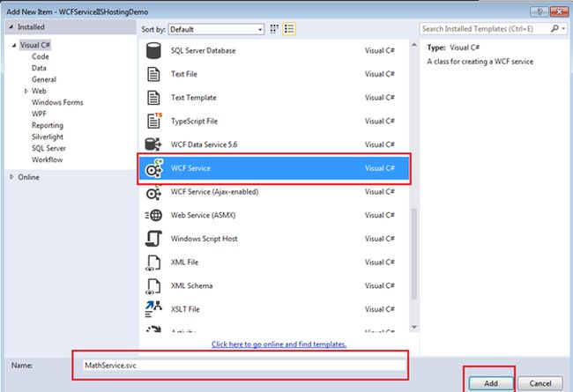Click the XML Schema icon

pos(153,286)
